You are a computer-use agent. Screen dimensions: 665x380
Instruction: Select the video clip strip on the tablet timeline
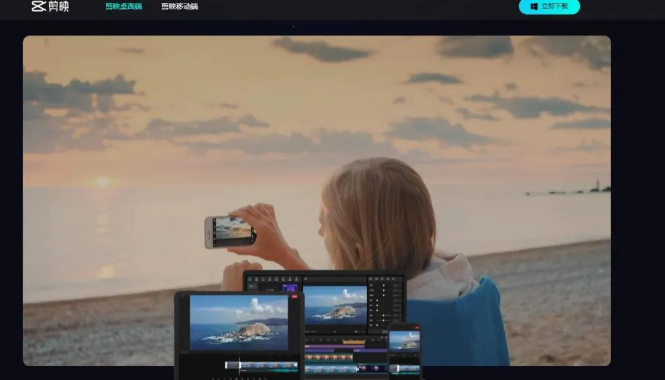click(261, 365)
